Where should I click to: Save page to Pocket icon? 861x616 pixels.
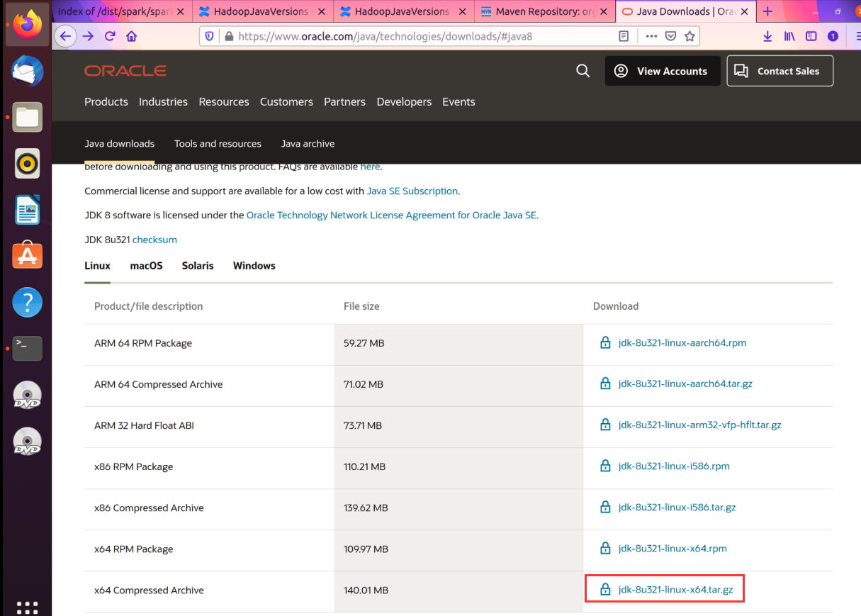tap(670, 36)
